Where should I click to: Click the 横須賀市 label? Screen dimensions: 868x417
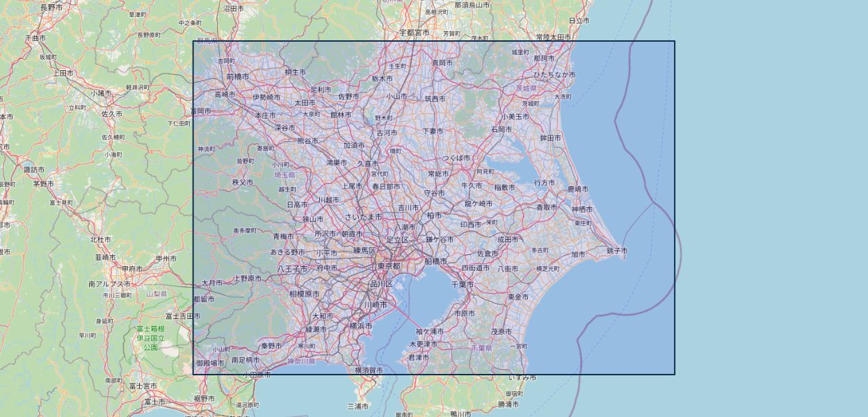pyautogui.click(x=369, y=370)
